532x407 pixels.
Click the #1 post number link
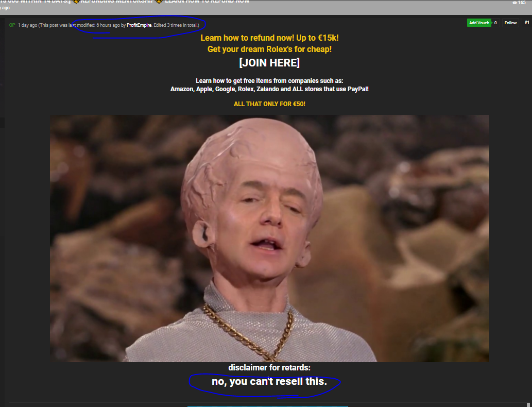click(526, 22)
